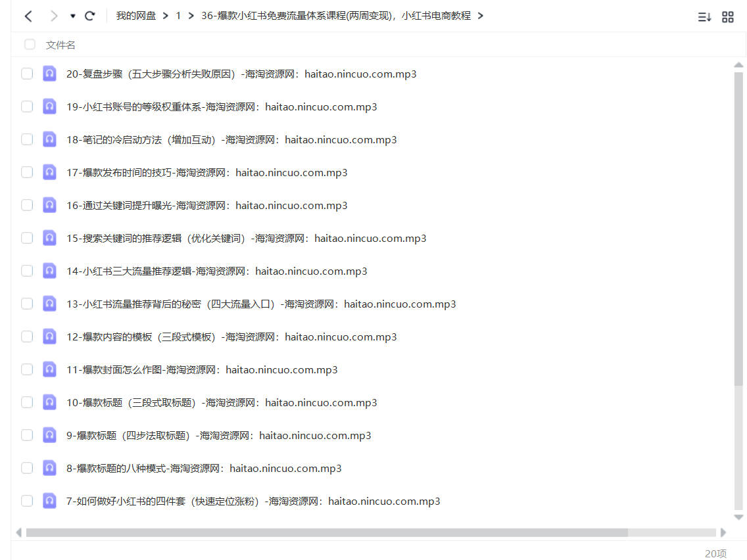Click the horizontal scrollbar right arrow
747x560 pixels.
tap(723, 532)
